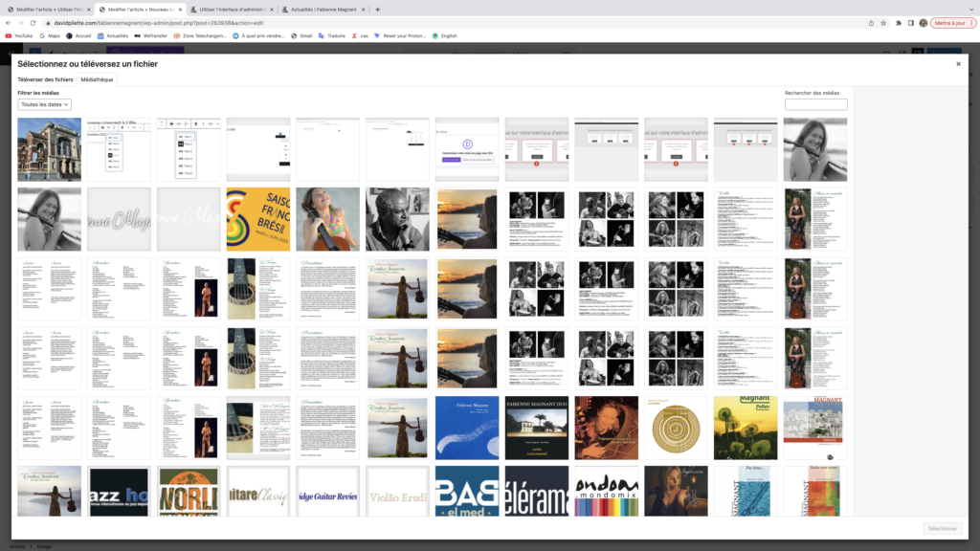Click the Gmail bookmark

301,35
